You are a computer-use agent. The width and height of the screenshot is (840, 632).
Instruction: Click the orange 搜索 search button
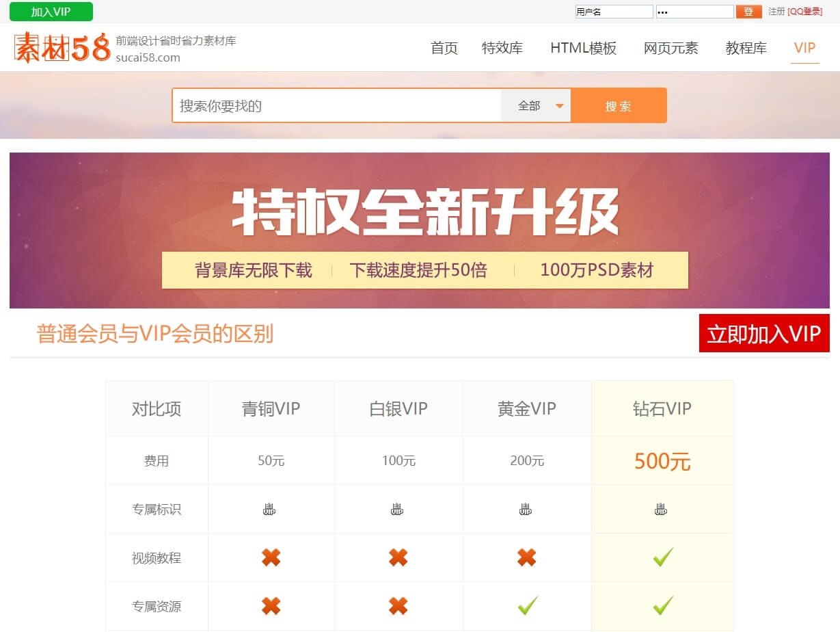619,105
